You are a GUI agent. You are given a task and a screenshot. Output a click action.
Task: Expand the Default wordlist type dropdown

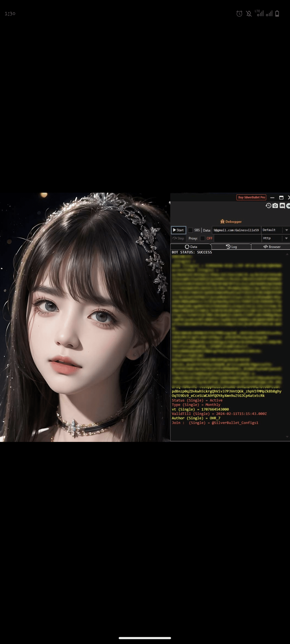[286, 230]
